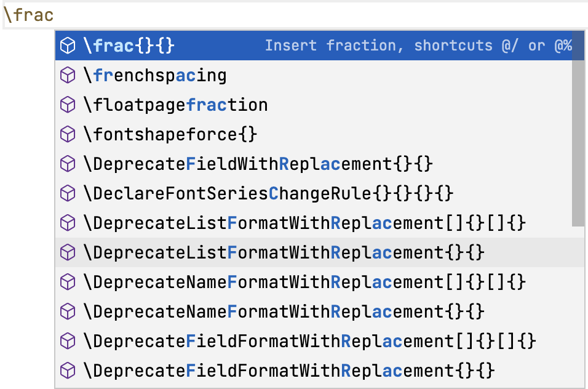Click the icon beside \DeprecateFieldWithReplacement{}{}

[x=68, y=164]
